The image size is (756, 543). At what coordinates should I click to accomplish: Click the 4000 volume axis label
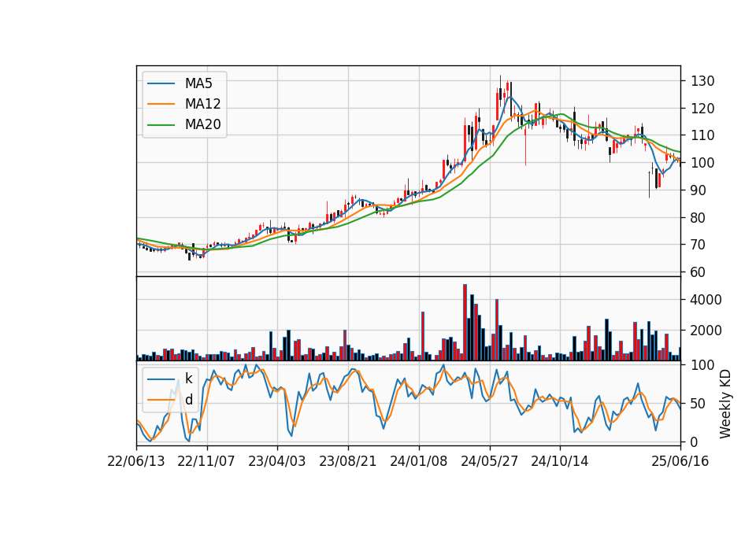tap(706, 300)
